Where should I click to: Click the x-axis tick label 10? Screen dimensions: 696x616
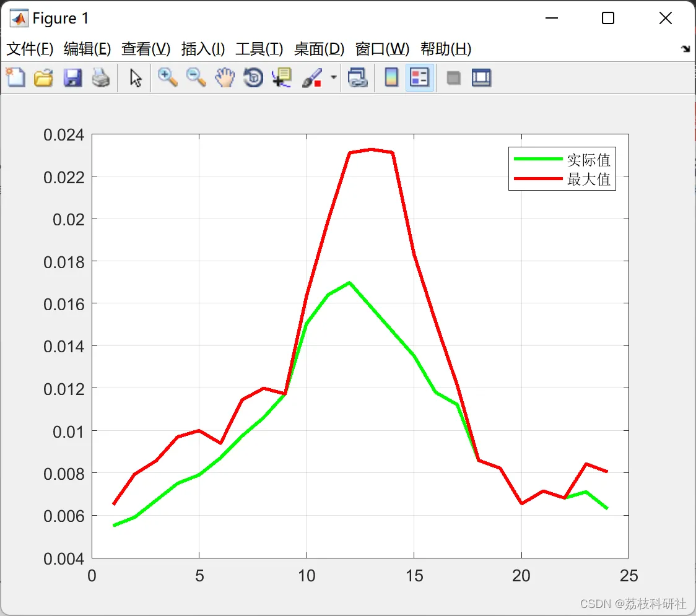307,576
